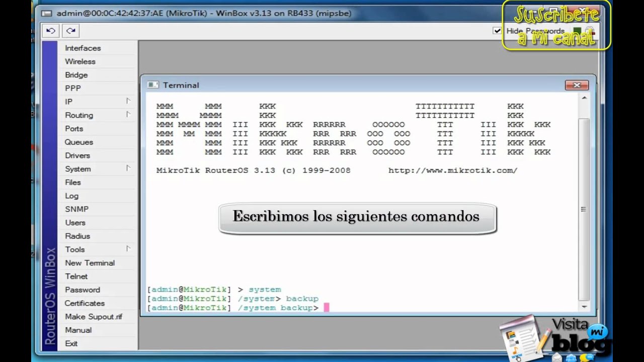Click the terminal command prompt cursor
The height and width of the screenshot is (362, 644).
click(x=326, y=308)
